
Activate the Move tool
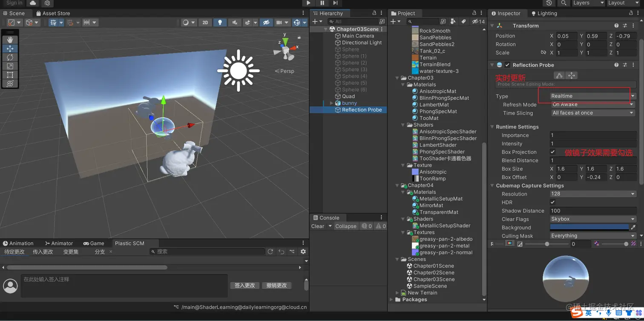(10, 49)
